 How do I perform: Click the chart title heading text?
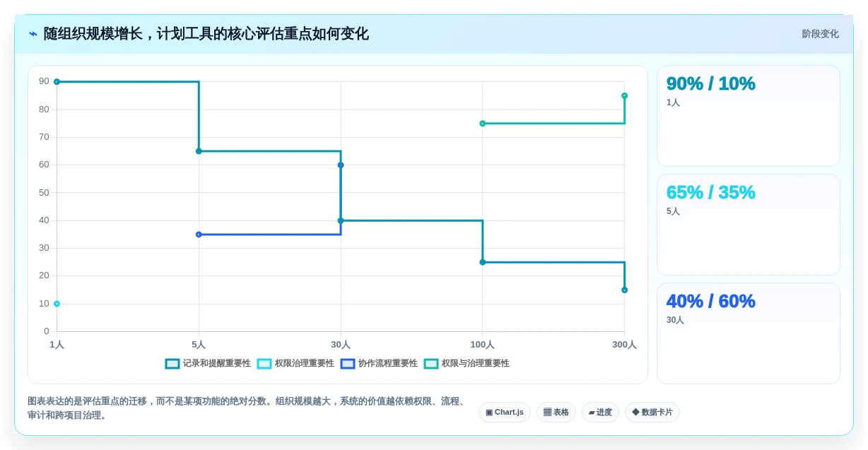tap(206, 34)
